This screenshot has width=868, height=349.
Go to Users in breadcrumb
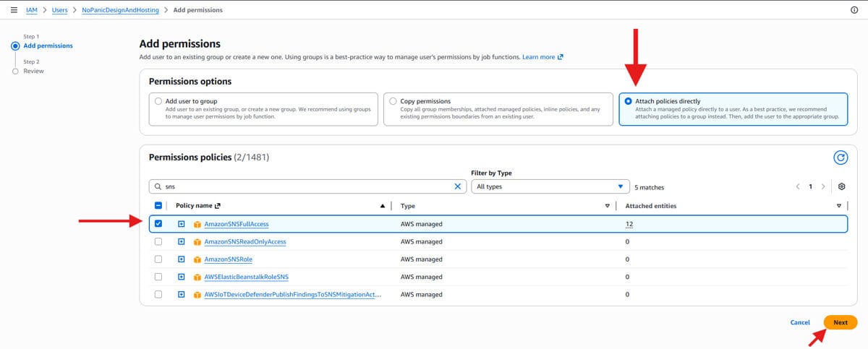tap(59, 10)
